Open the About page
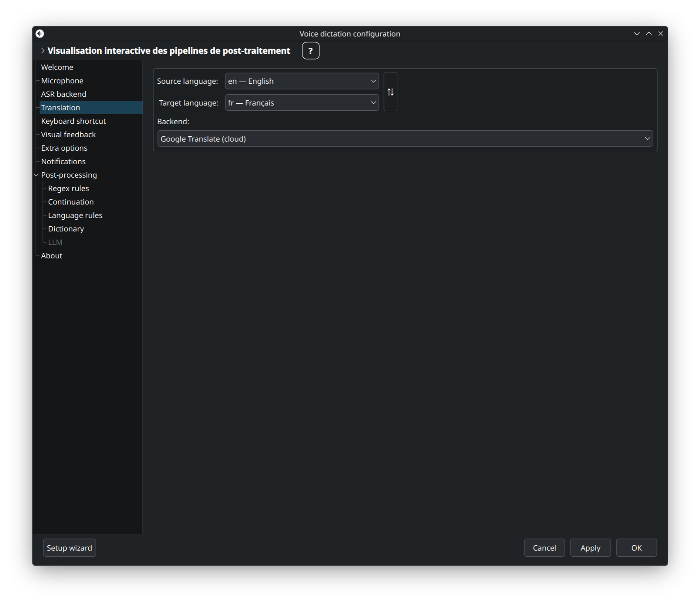The image size is (700, 604). [x=52, y=256]
